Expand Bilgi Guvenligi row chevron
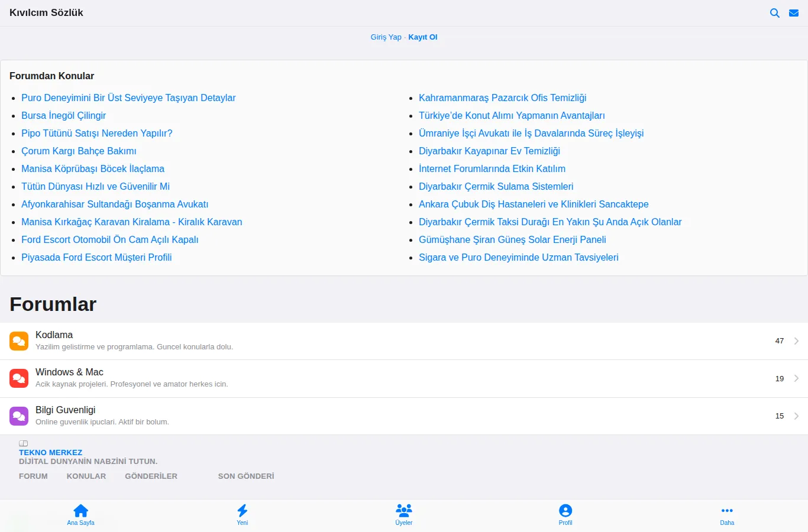This screenshot has width=808, height=532. point(796,416)
